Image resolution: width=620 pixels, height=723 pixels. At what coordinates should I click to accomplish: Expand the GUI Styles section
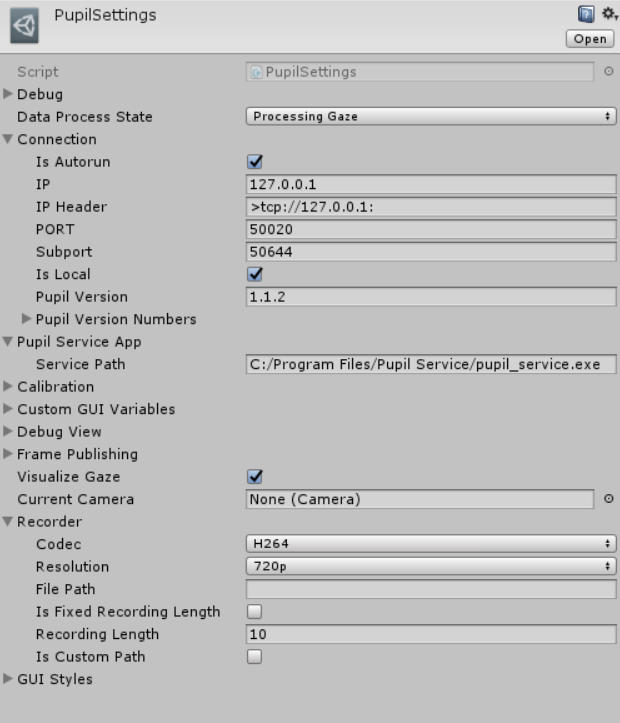coord(7,679)
